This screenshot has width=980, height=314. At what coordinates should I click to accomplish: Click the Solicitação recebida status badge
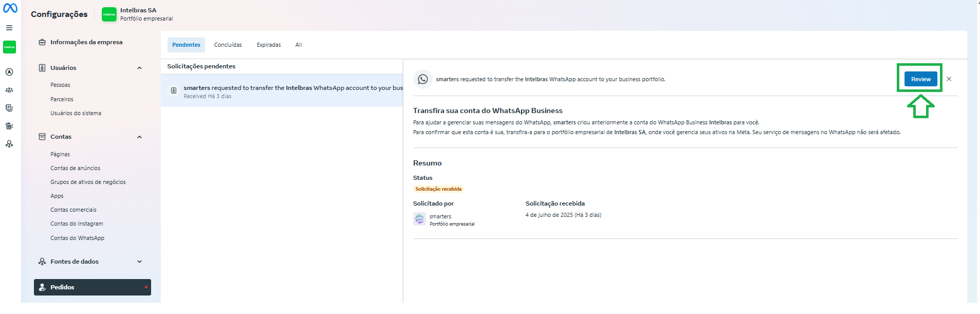click(x=438, y=189)
